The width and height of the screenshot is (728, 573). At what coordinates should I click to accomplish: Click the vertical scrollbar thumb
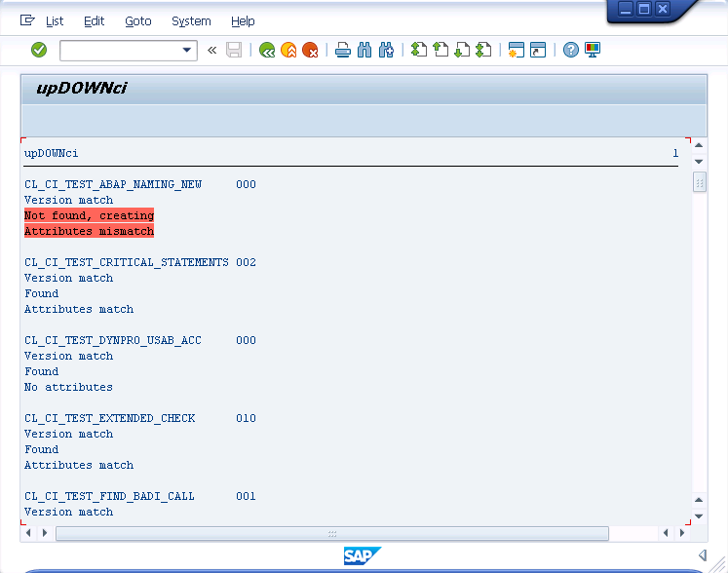699,182
